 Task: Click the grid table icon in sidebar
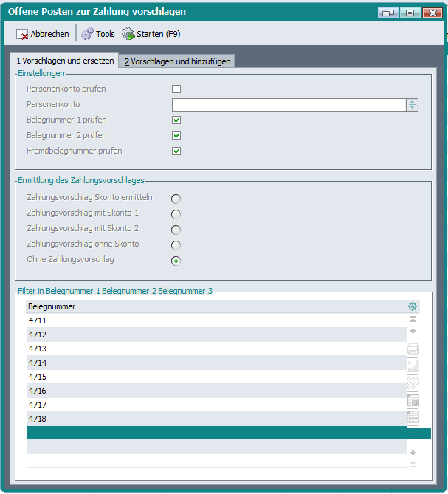pos(413,417)
